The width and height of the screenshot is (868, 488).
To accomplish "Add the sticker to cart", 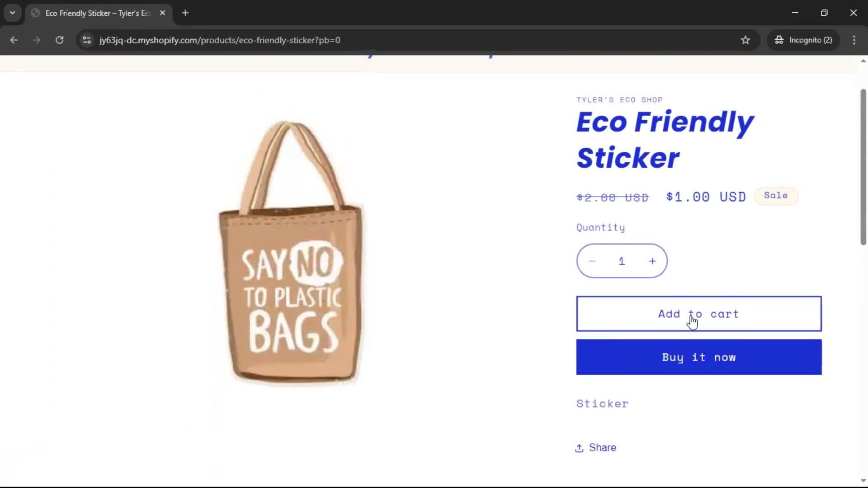I will tap(698, 314).
